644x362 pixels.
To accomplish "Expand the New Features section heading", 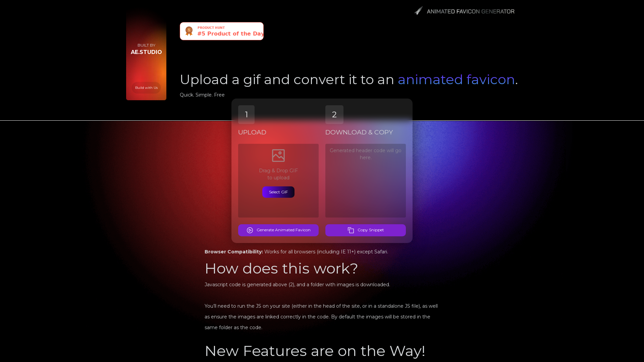I will tap(315, 351).
